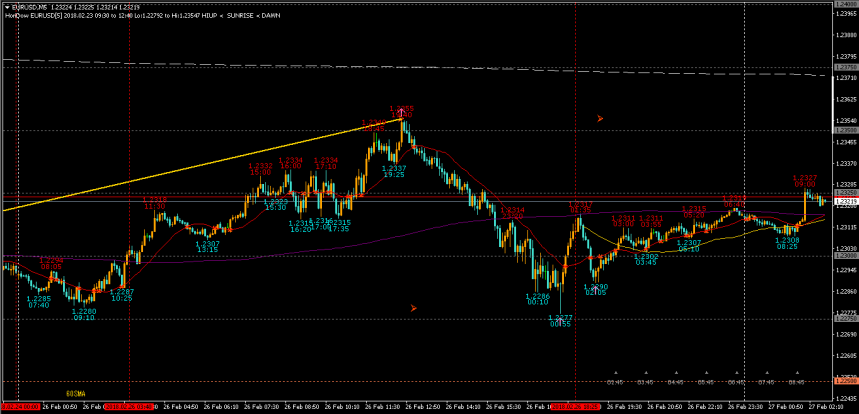Click the swing high label 1.2327 09:00
859x414 pixels.
[x=805, y=181]
